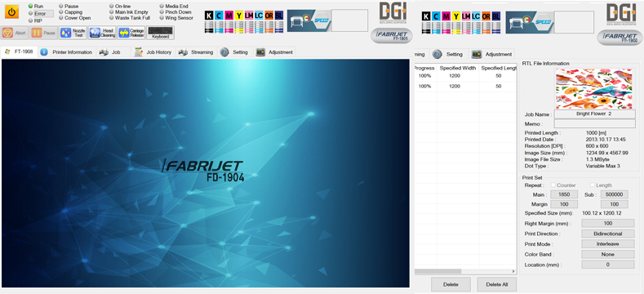Open the on-screen Keyboard
Image resolution: width=644 pixels, height=294 pixels.
160,33
